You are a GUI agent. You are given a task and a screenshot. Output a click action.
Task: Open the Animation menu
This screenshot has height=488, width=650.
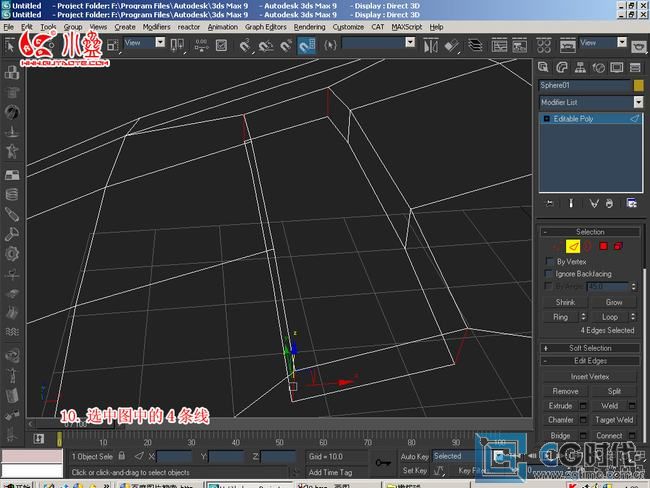point(223,27)
